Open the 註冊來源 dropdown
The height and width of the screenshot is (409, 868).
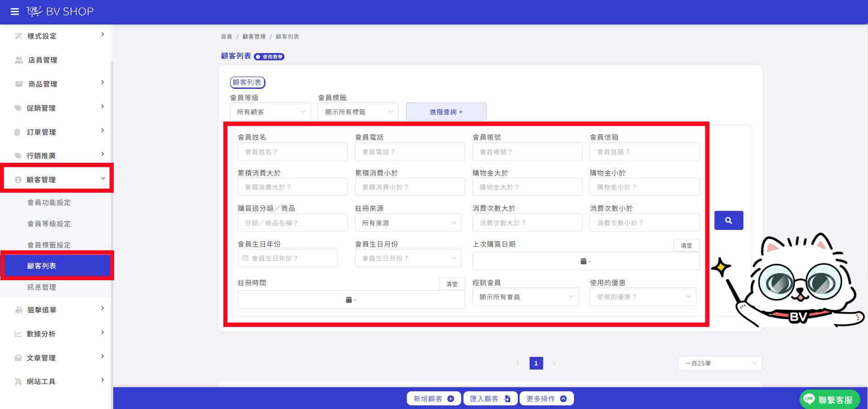408,223
